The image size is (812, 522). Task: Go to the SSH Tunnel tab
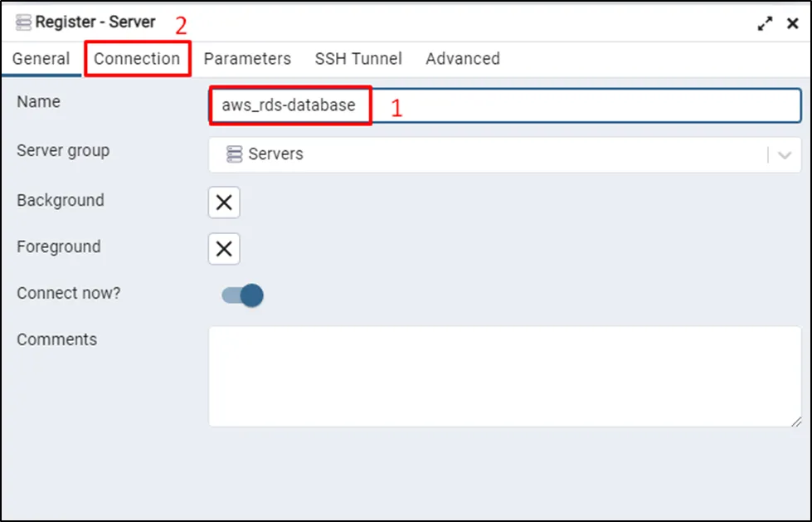click(x=358, y=59)
